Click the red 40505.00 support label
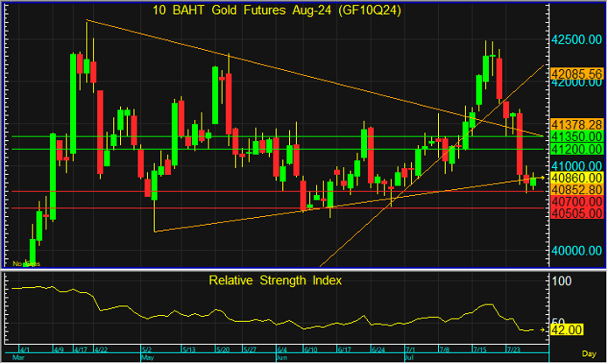This screenshot has height=364, width=608. coord(576,213)
